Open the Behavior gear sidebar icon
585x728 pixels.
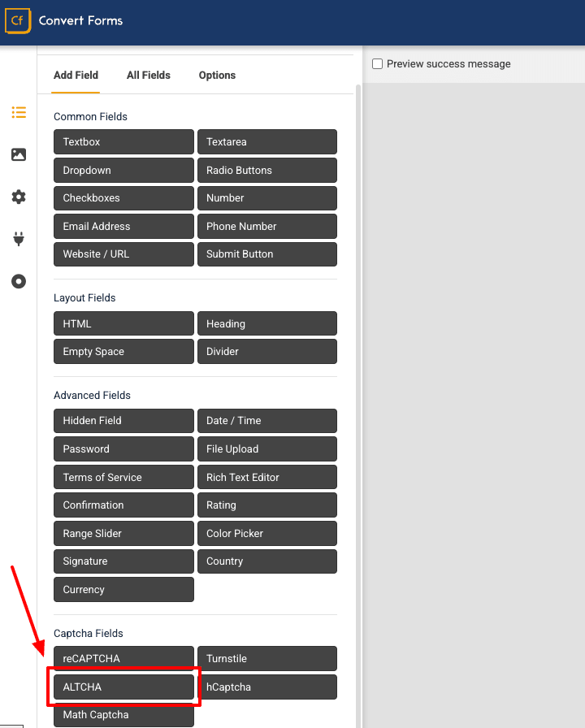click(x=19, y=197)
